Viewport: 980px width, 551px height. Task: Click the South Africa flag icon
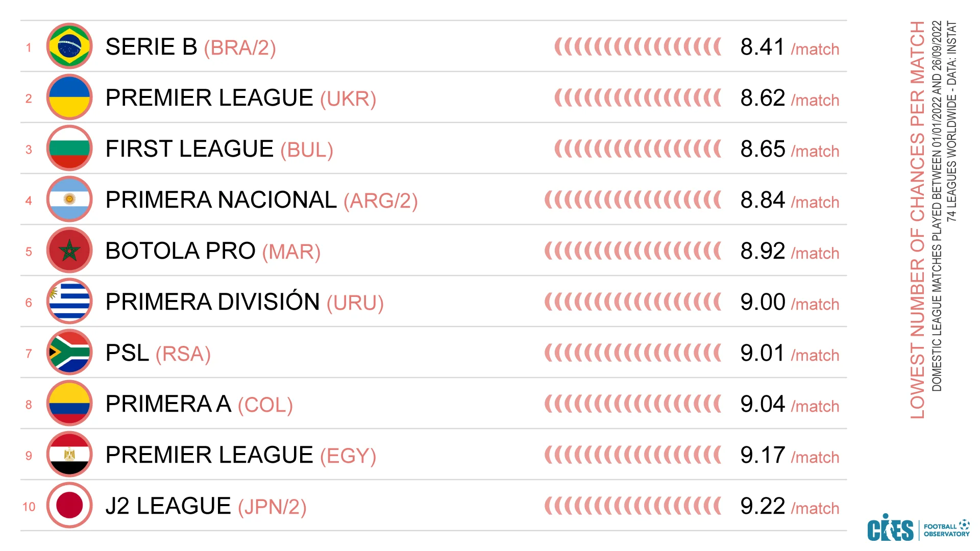pos(69,353)
